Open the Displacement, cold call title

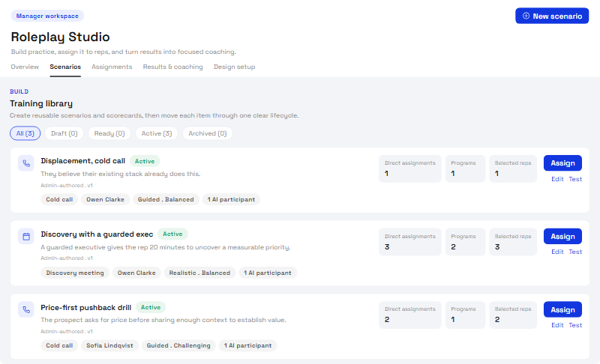[x=83, y=161]
